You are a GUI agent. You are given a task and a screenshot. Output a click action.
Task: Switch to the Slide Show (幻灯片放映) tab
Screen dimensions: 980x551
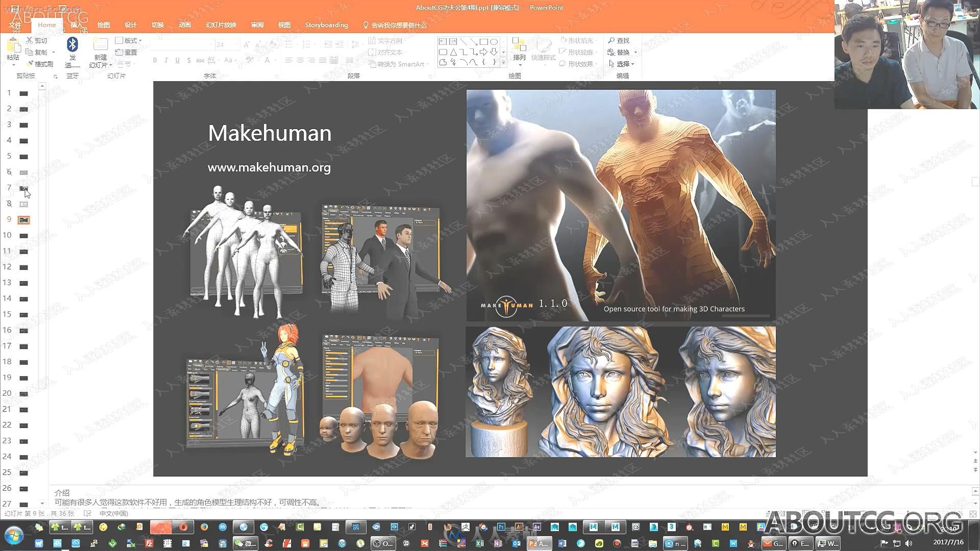(x=221, y=25)
